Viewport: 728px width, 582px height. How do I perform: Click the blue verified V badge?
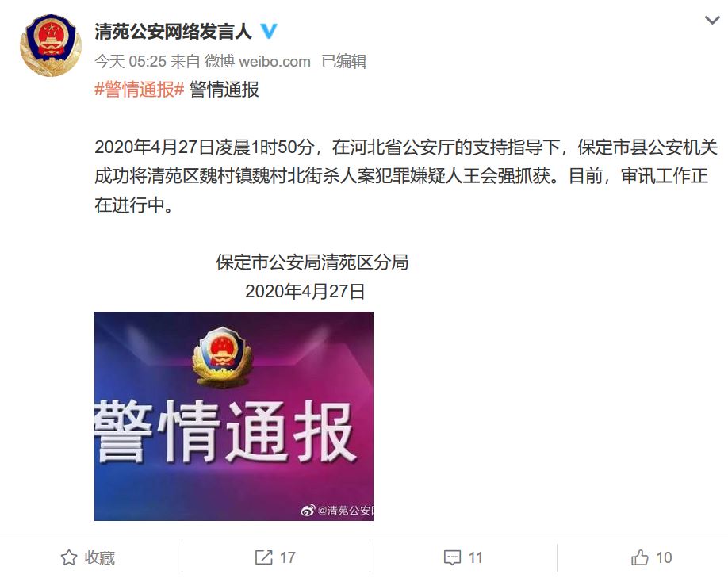point(269,31)
